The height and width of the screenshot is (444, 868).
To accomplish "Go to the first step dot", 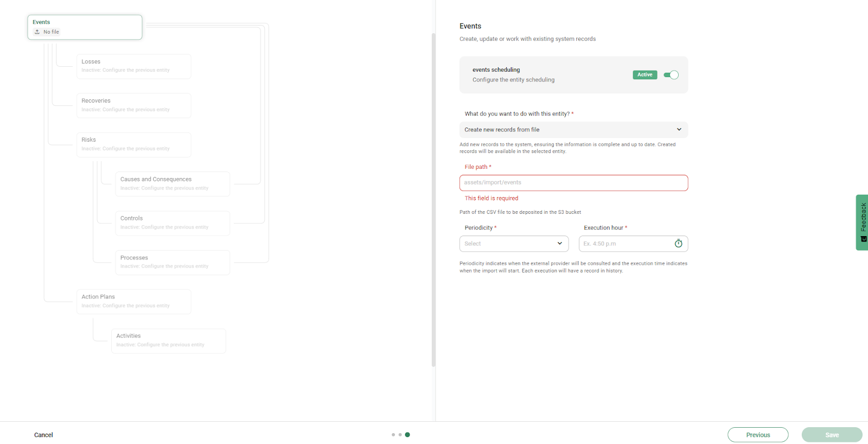I will point(393,435).
